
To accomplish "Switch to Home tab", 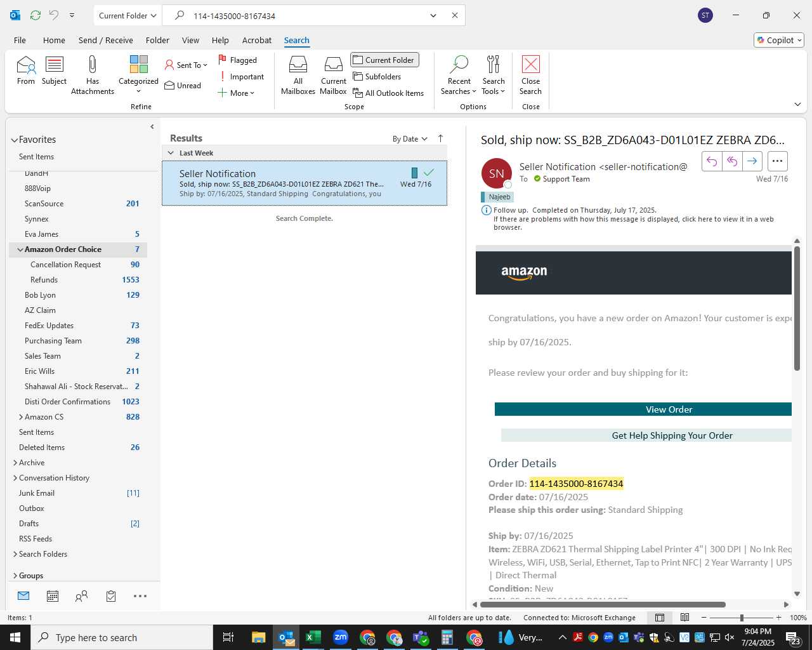I will click(x=54, y=40).
